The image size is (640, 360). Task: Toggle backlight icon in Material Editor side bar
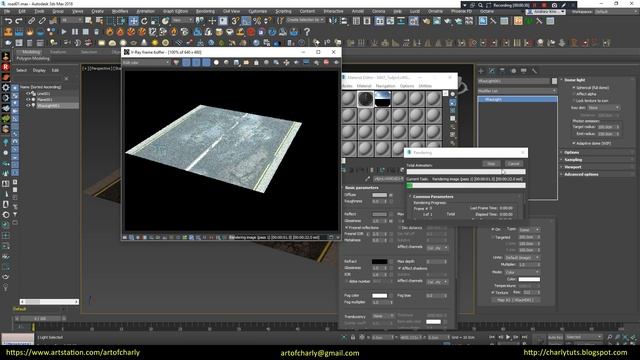452,102
